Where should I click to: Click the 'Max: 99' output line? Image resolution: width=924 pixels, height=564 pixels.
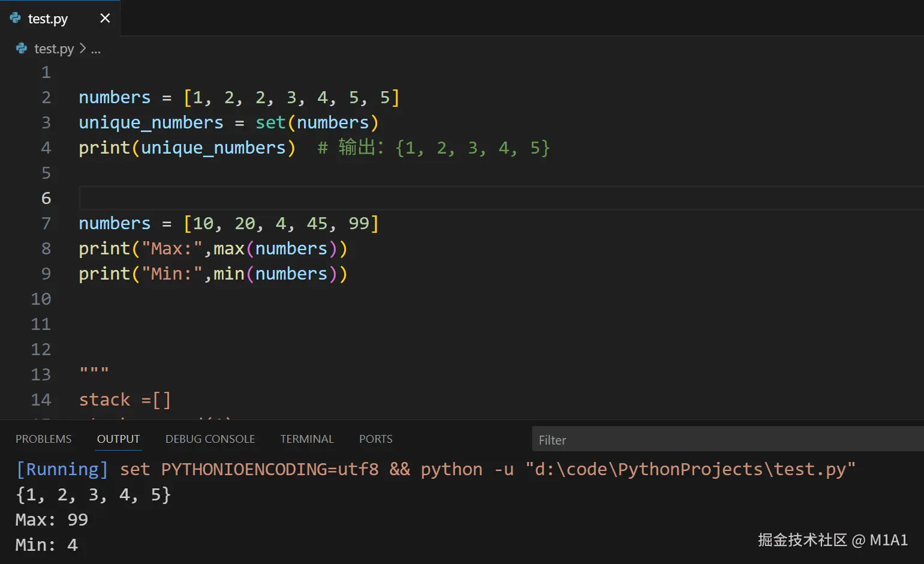pyautogui.click(x=52, y=520)
